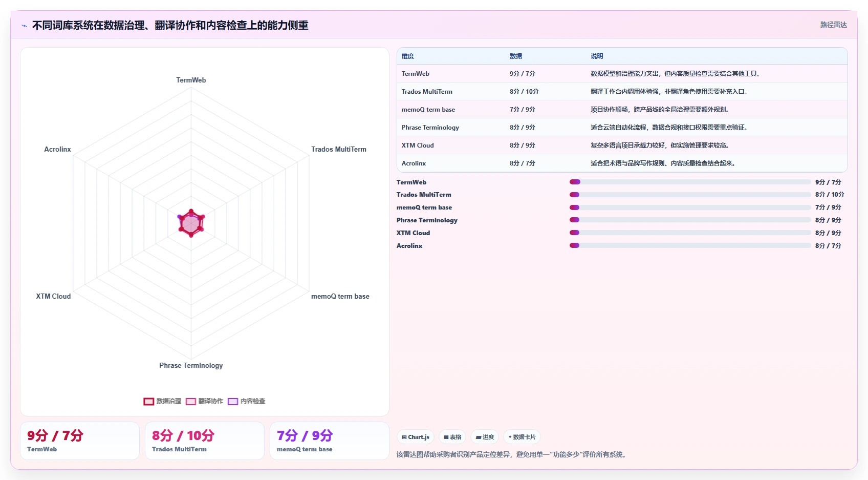Select the Trados MultiTerm table row name
This screenshot has height=480, width=868.
pos(427,92)
